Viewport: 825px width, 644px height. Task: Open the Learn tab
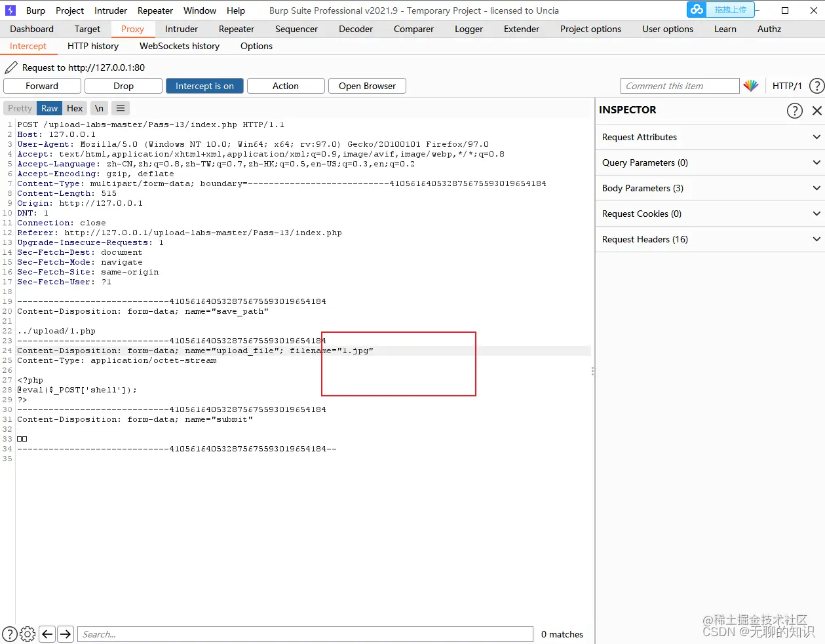725,29
